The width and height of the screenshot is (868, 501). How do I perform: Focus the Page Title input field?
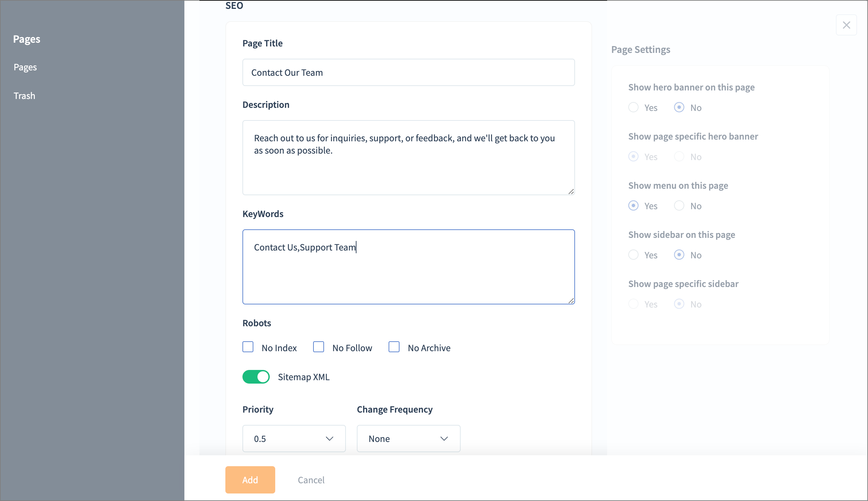click(408, 73)
